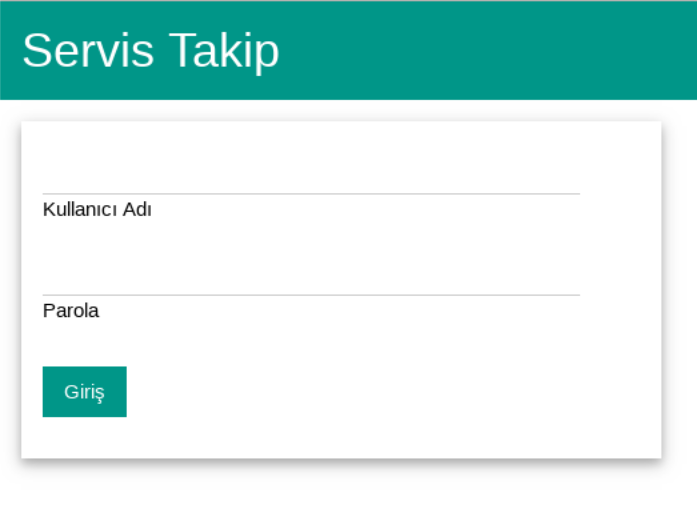This screenshot has height=514, width=697.
Task: Focus the Kullanıcı Adı input field
Action: (x=310, y=178)
